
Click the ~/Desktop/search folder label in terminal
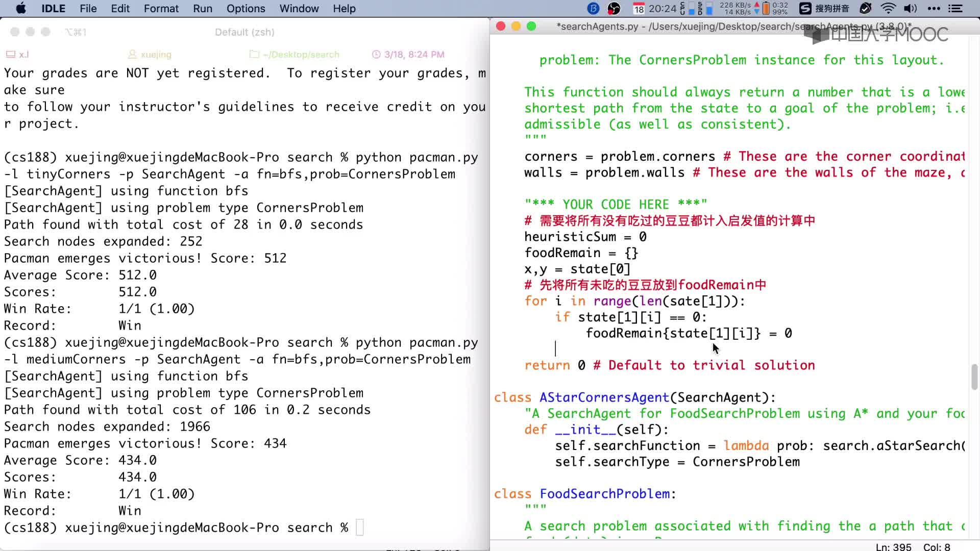click(x=294, y=54)
